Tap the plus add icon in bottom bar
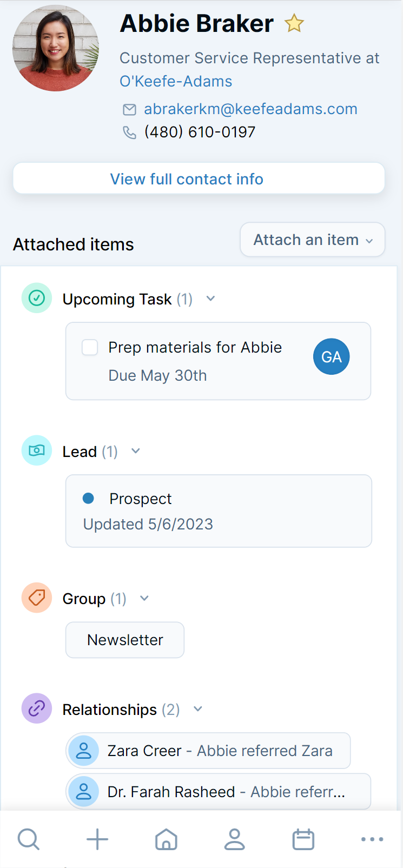Viewport: 403px width, 868px height. pyautogui.click(x=97, y=839)
